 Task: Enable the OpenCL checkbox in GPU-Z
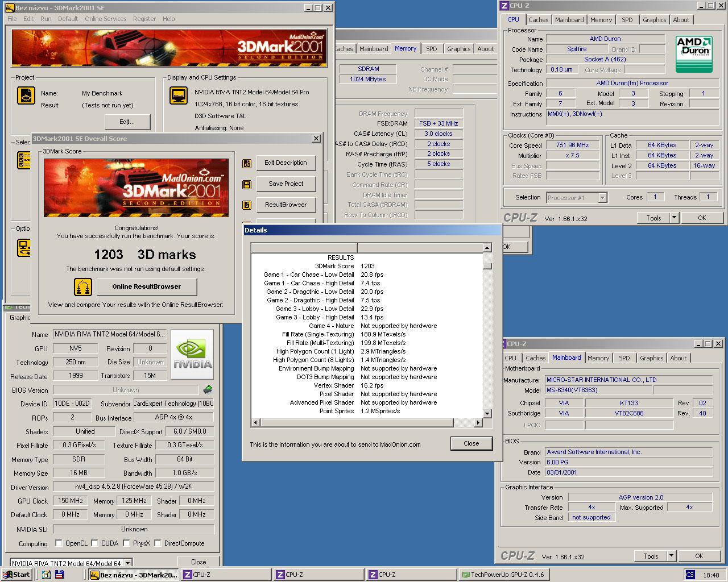pyautogui.click(x=59, y=543)
